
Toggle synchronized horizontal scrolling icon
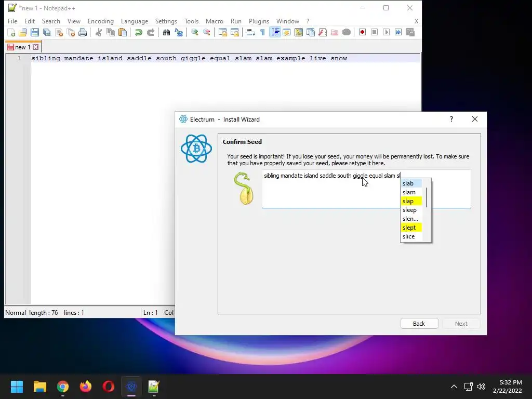[x=235, y=32]
